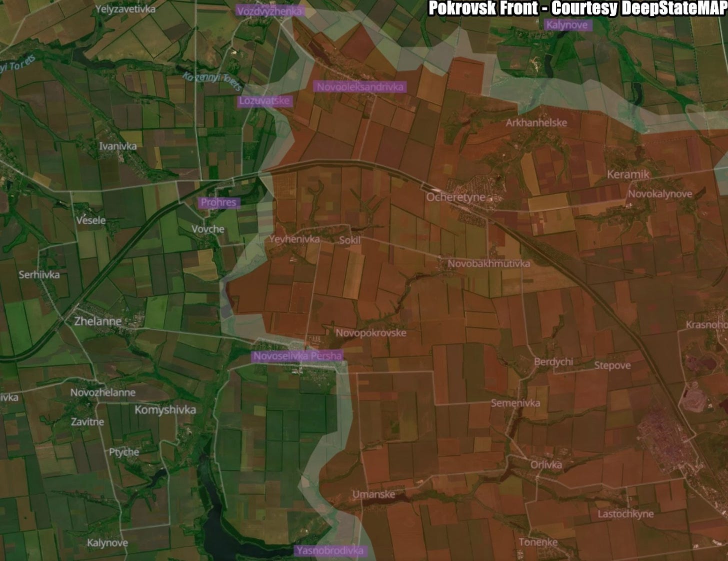Click the Yelyzavetivka place label
The height and width of the screenshot is (561, 728).
(x=125, y=9)
